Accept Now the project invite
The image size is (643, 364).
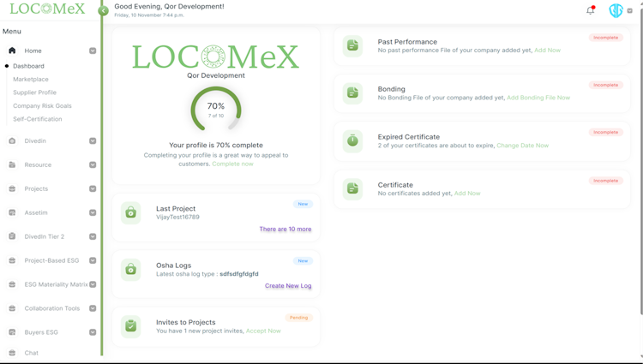[x=263, y=331]
